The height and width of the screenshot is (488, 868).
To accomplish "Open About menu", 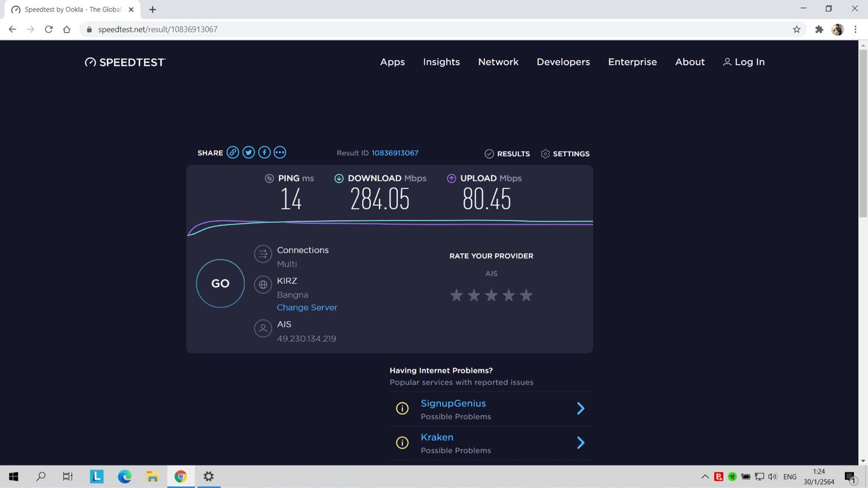I will click(690, 62).
